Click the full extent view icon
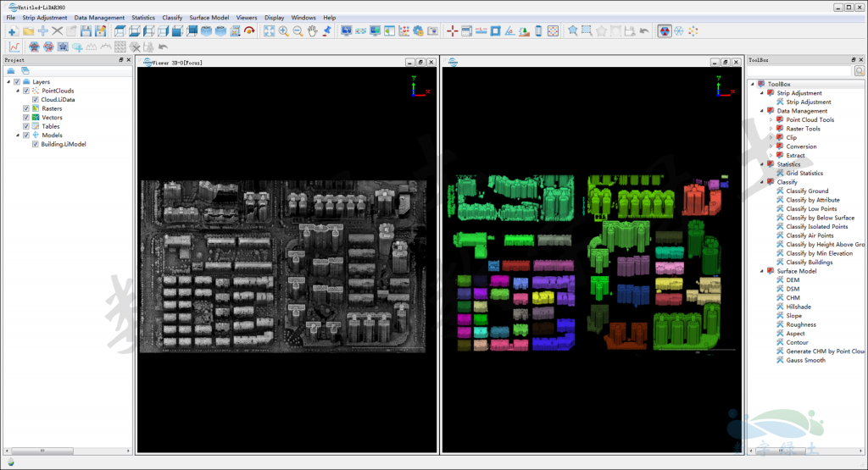Screen dimensions: 868x470 pos(269,31)
